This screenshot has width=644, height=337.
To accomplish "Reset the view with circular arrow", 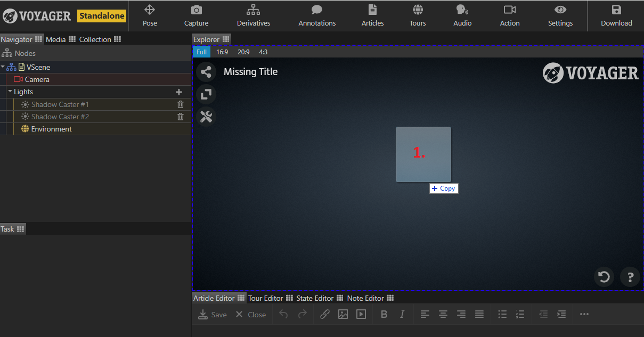I will pyautogui.click(x=604, y=277).
